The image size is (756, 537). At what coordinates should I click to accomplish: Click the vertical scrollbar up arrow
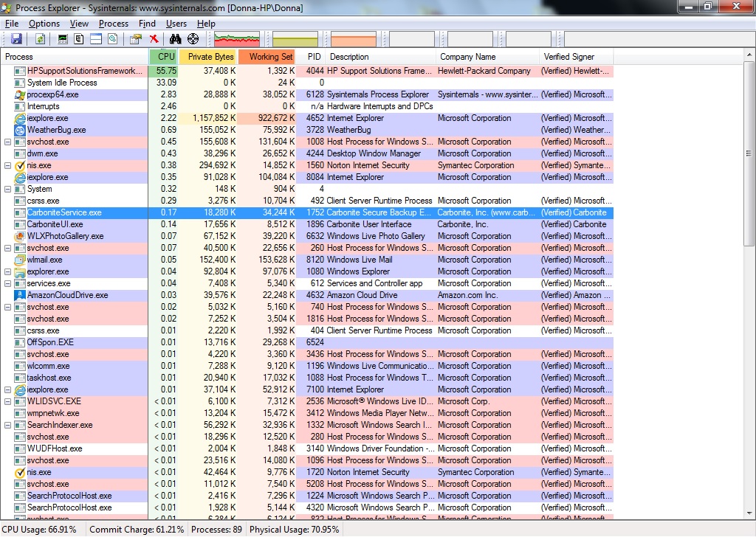(749, 55)
